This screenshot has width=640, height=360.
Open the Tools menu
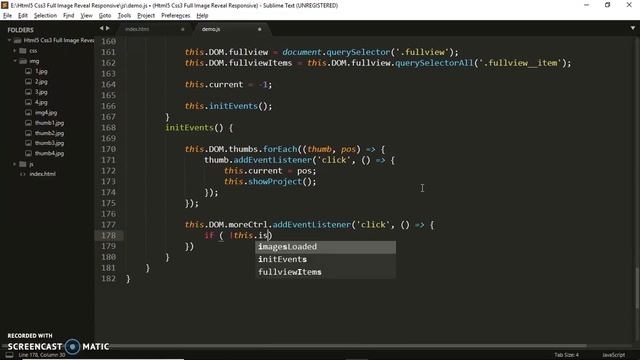124,16
